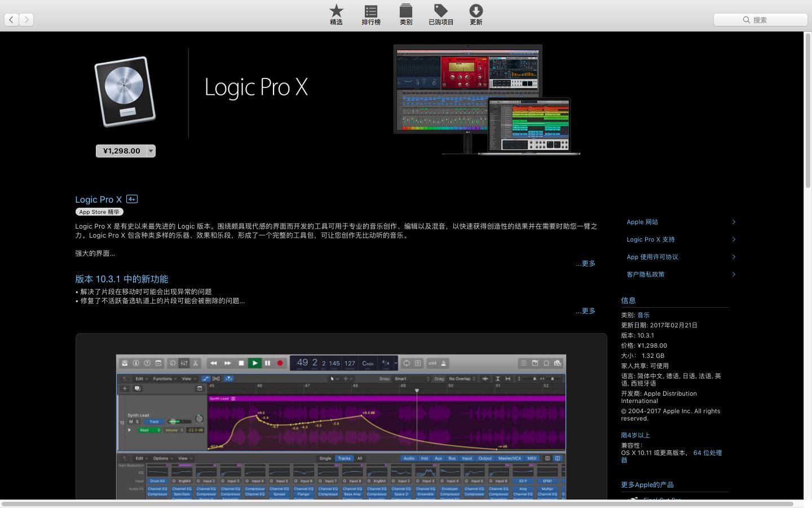Open the 精选 (Featured) star tab
This screenshot has width=812, height=508.
(x=336, y=15)
